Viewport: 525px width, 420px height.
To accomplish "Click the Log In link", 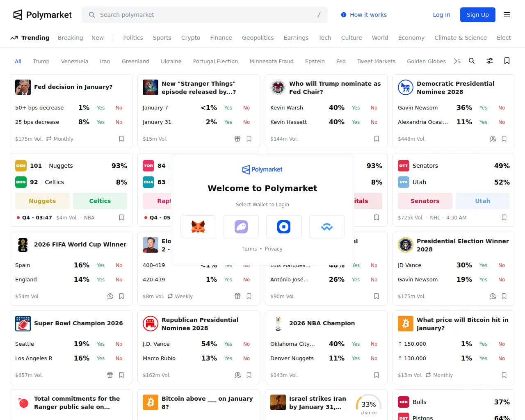I will pyautogui.click(x=441, y=15).
